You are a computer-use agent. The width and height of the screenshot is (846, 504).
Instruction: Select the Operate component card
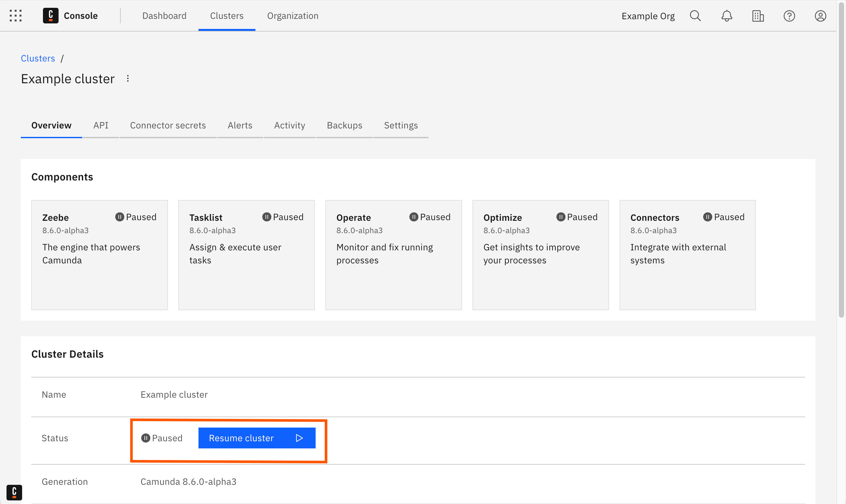[x=393, y=255]
